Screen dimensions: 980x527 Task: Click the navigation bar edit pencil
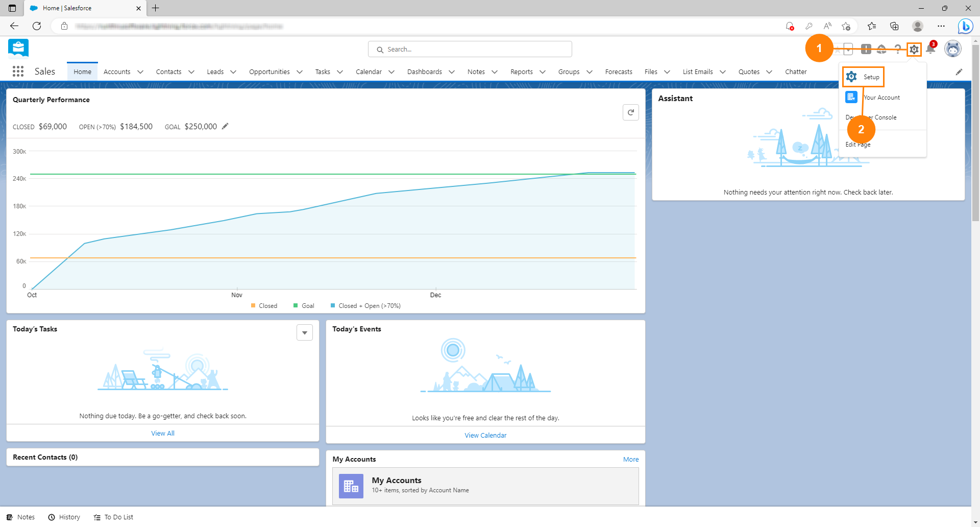tap(959, 72)
